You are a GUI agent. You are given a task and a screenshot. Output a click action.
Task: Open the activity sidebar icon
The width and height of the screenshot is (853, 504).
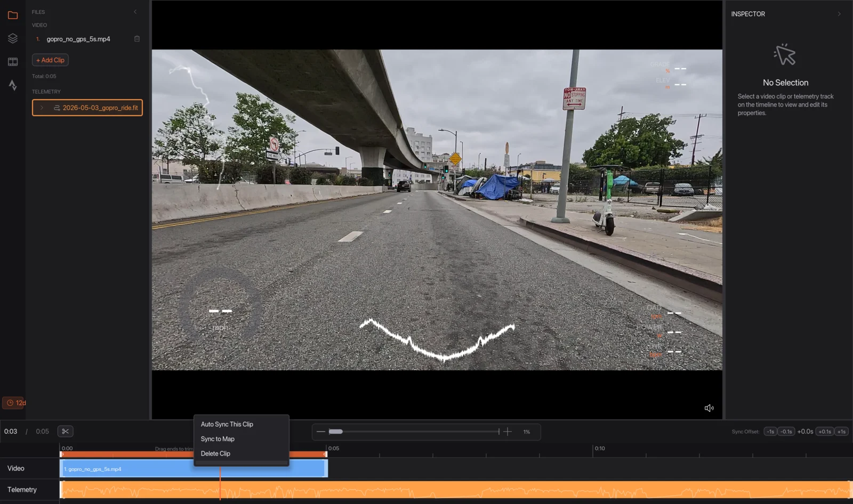point(13,85)
